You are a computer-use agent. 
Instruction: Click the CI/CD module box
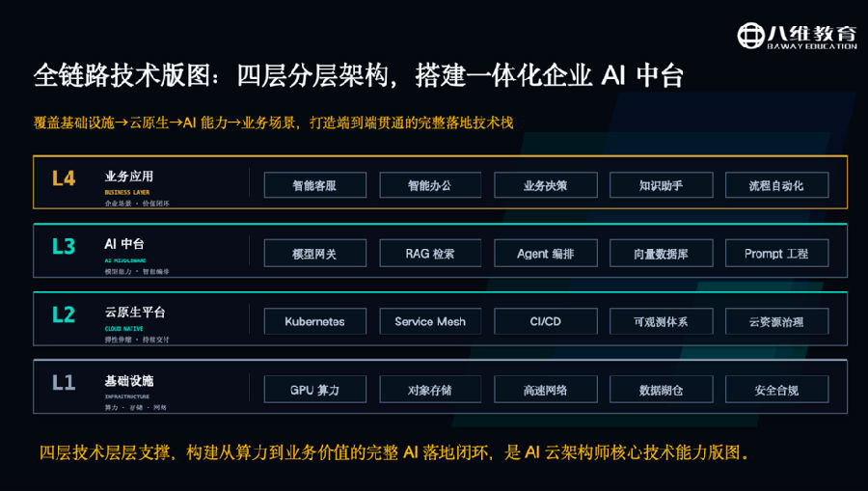[545, 321]
